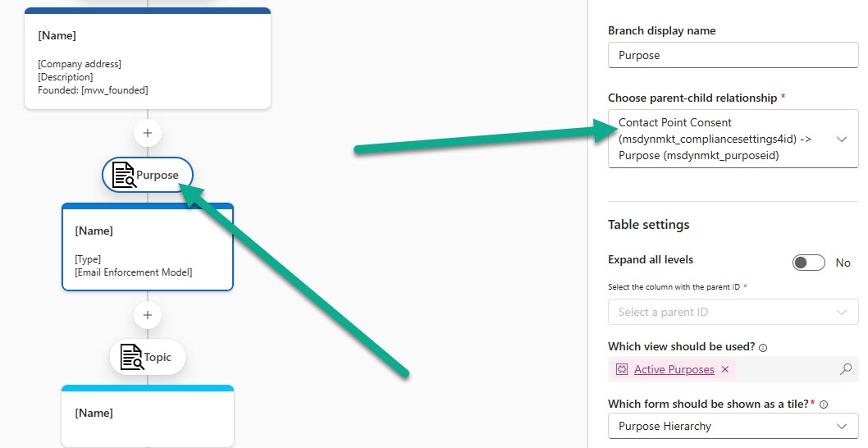
Task: Toggle the Expand all levels switch
Action: tap(808, 263)
